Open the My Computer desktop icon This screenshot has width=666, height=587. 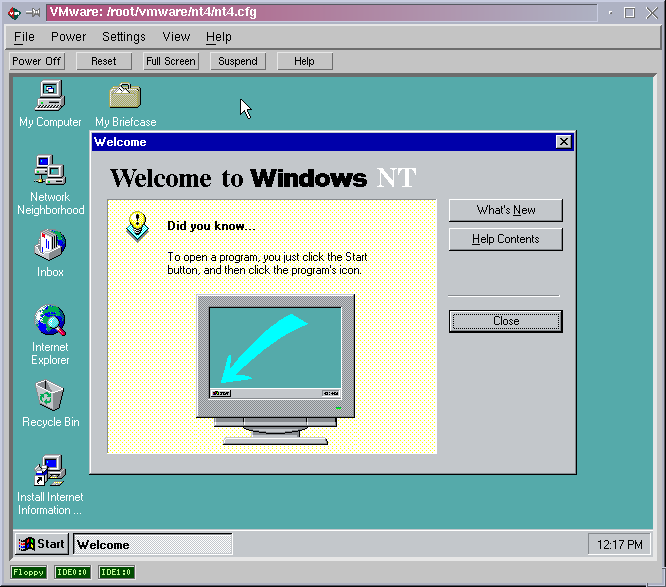tap(50, 97)
